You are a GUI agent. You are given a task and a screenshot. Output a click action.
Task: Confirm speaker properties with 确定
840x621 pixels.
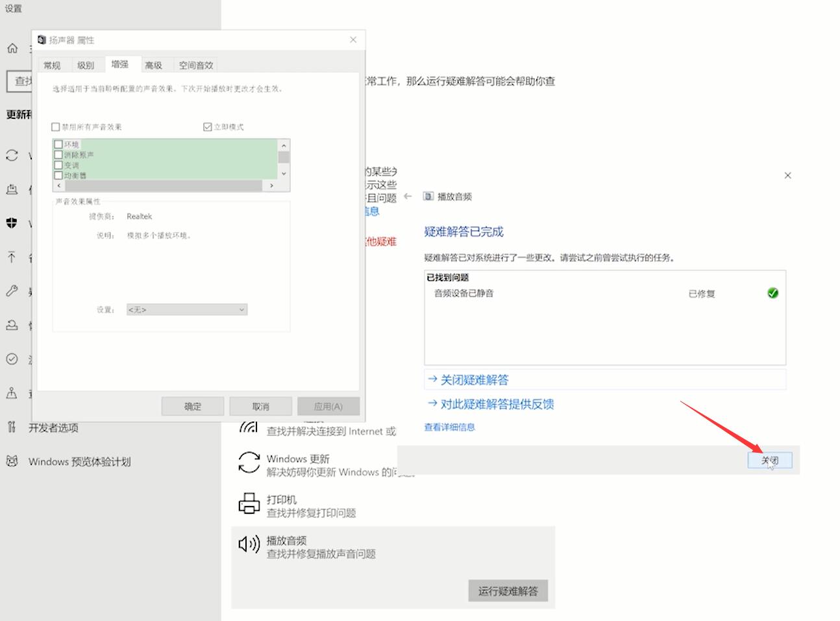pyautogui.click(x=193, y=407)
